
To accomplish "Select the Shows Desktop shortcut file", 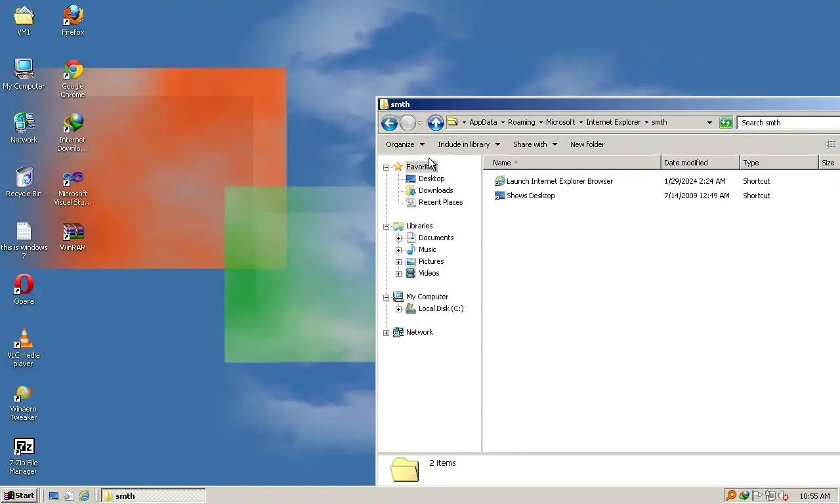I will (524, 196).
